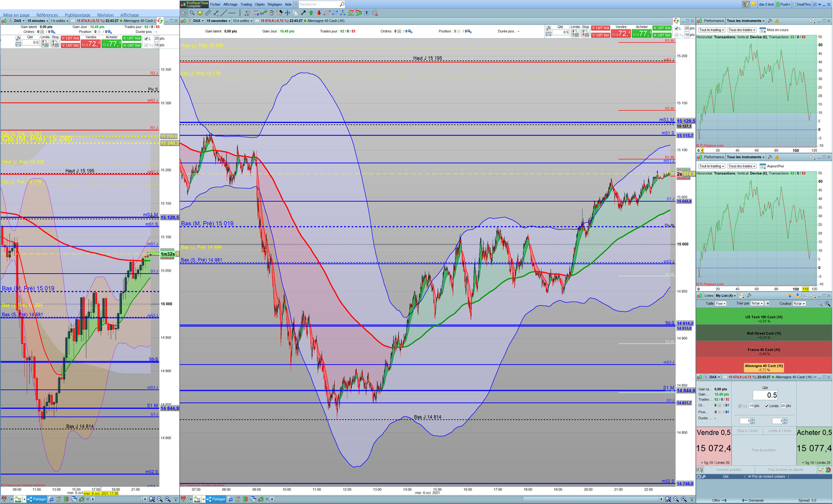Click 'V: LMT Ask' in main chart order bar

(x=601, y=28)
